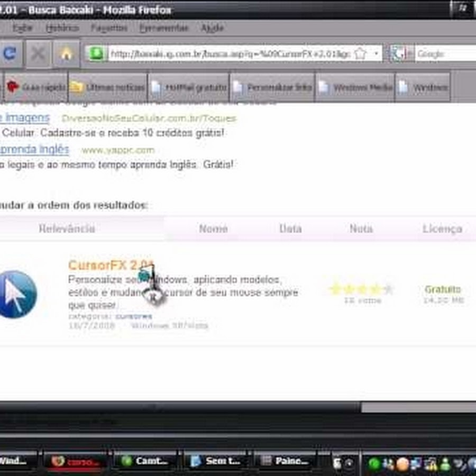Sort results by Data
Screen dimensions: 476x476
[x=290, y=228]
